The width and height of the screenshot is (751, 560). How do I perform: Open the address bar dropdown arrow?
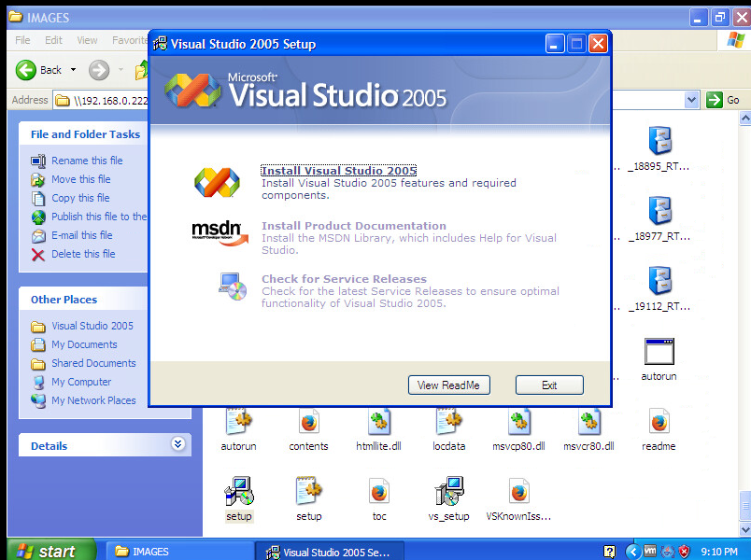click(x=691, y=100)
